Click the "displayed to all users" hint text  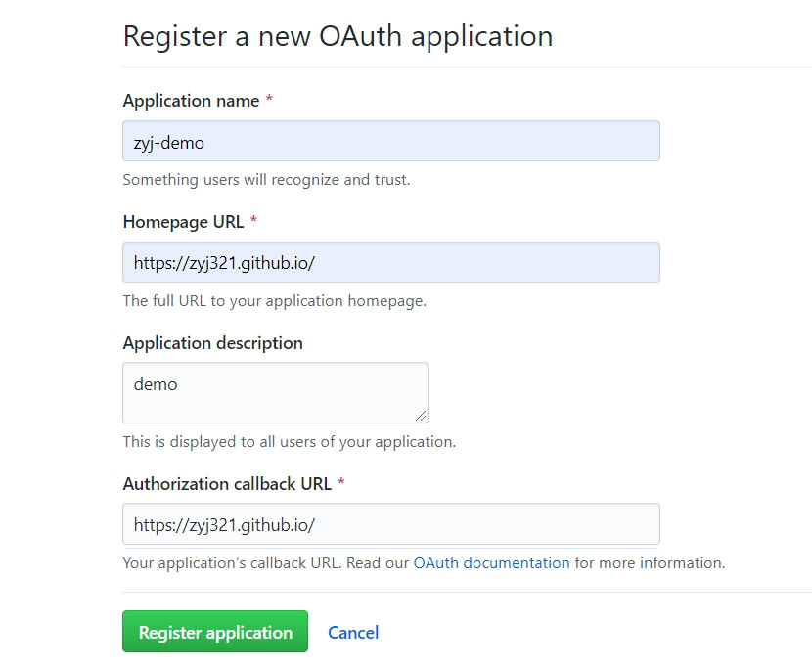pyautogui.click(x=289, y=442)
